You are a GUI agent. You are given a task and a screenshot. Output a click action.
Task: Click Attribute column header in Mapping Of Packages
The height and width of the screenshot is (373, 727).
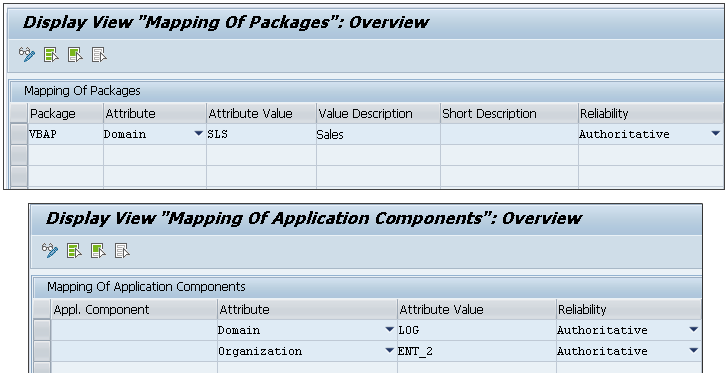point(154,114)
